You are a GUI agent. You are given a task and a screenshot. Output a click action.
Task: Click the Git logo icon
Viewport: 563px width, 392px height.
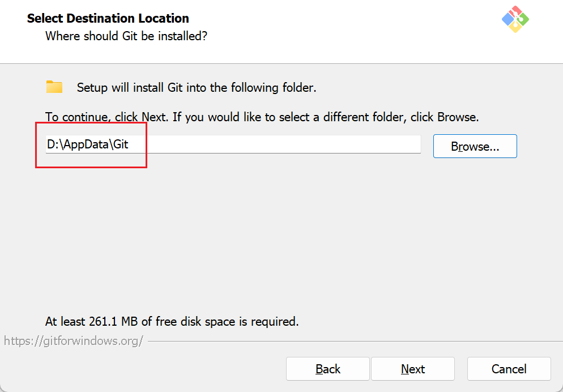515,19
